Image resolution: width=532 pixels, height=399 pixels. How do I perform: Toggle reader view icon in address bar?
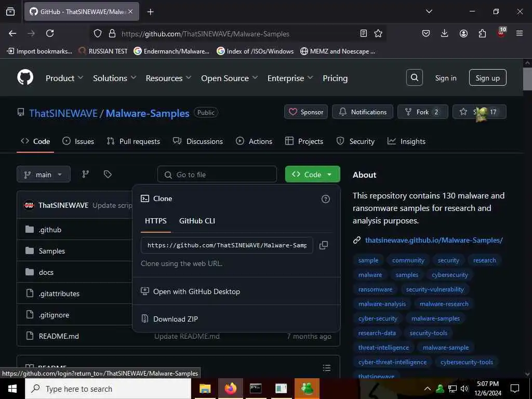point(363,33)
